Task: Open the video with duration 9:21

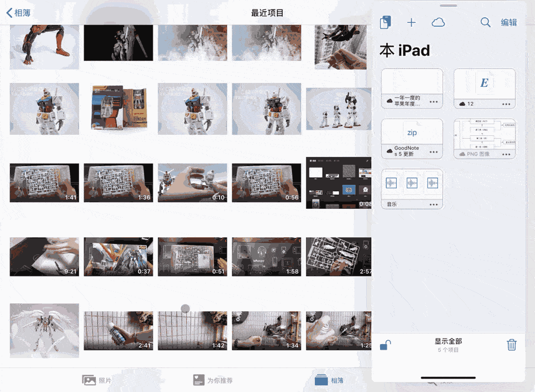Action: click(x=45, y=257)
